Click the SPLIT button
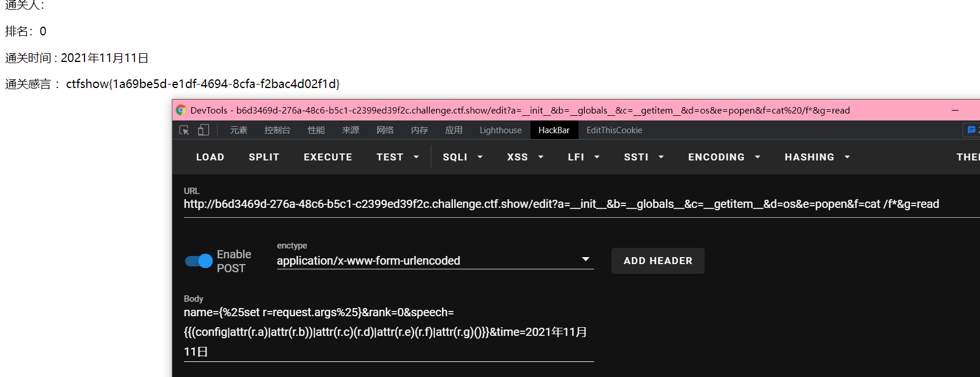The width and height of the screenshot is (980, 377). [x=264, y=157]
